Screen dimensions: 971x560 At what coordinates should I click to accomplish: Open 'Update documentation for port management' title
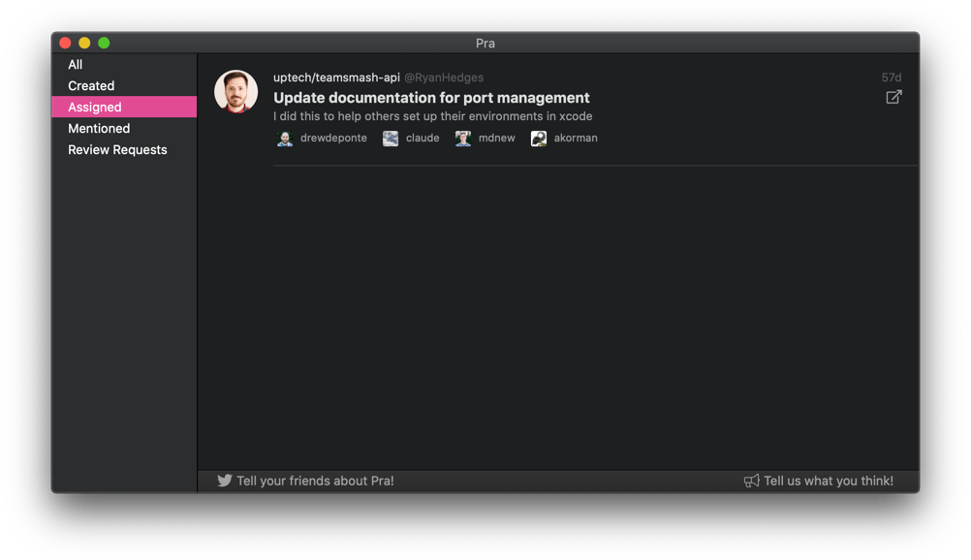click(431, 98)
